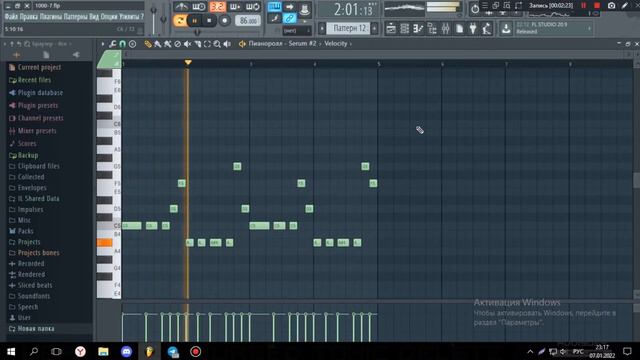Viewport: 640px width, 360px height.
Task: Click the new project page icon
Action: (x=460, y=29)
